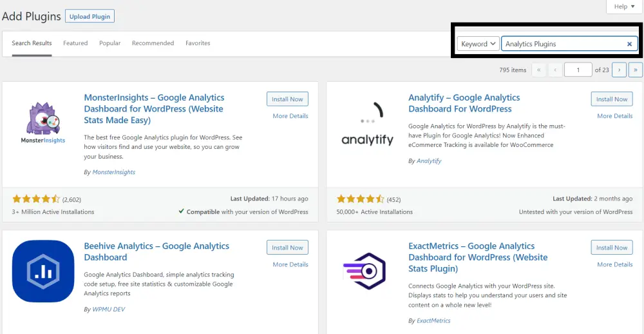The image size is (644, 334).
Task: Open the Recommended plugins tab
Action: pos(153,43)
